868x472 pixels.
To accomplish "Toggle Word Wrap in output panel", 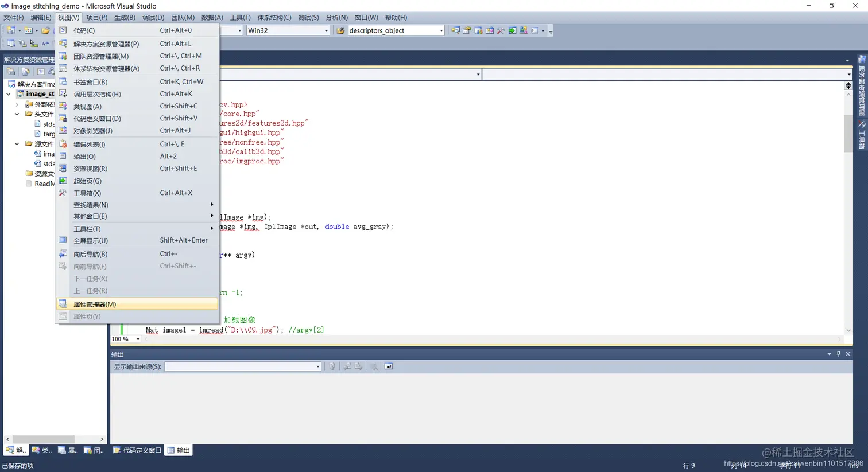I will (x=389, y=366).
